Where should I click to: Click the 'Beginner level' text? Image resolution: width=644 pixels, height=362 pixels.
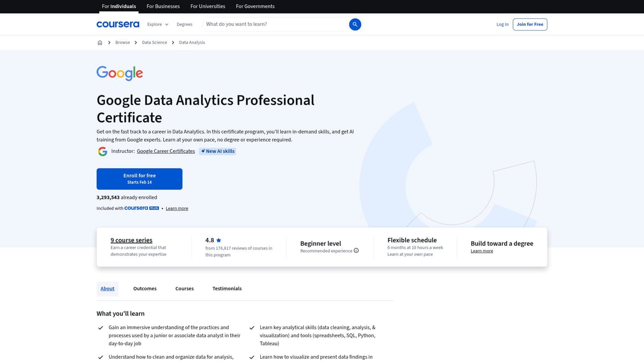[x=320, y=243]
